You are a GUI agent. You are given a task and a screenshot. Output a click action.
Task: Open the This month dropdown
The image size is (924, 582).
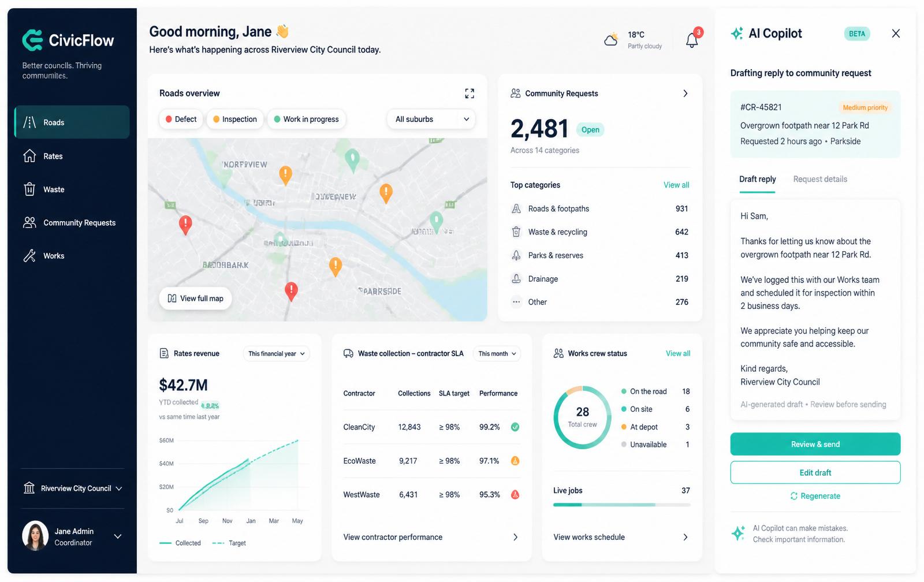coord(497,353)
